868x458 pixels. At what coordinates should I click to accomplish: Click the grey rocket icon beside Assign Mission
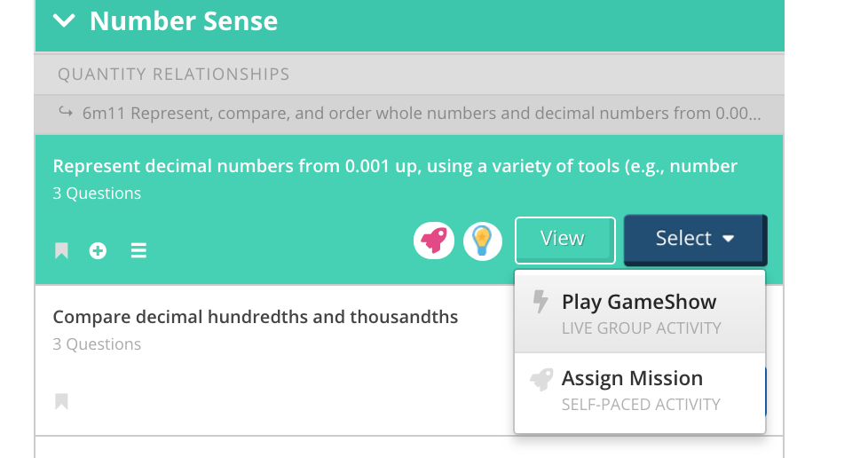coord(541,380)
